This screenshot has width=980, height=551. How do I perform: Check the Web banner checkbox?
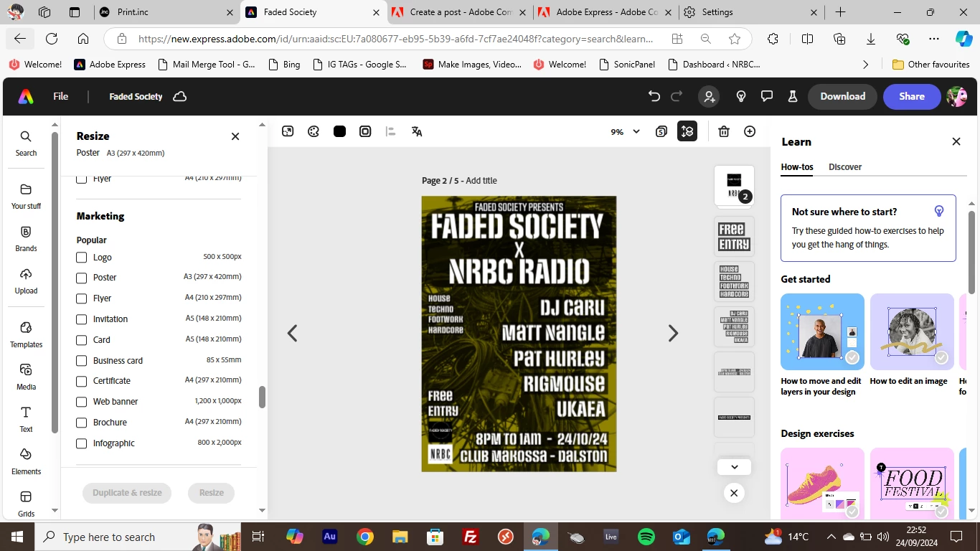(82, 402)
